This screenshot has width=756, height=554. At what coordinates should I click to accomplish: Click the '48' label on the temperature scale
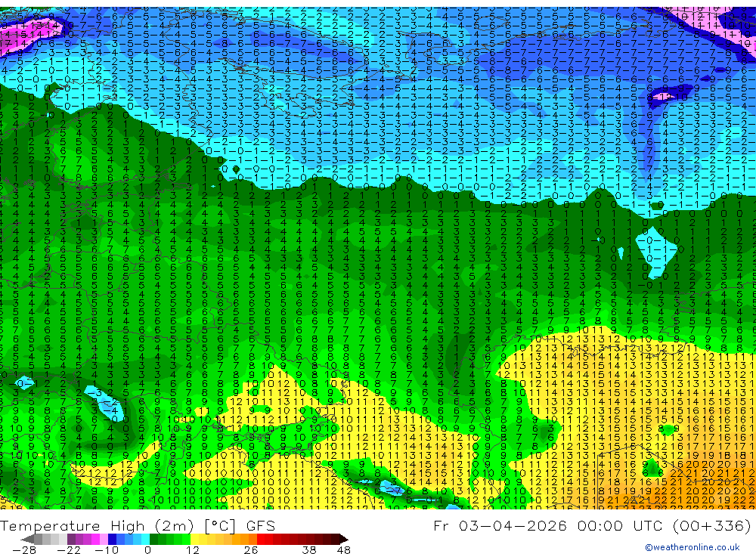coord(344,549)
